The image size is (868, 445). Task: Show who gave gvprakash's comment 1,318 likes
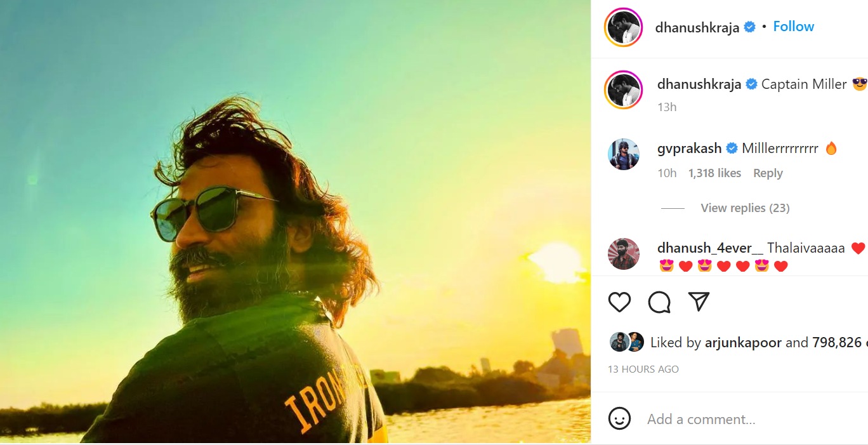click(x=714, y=173)
